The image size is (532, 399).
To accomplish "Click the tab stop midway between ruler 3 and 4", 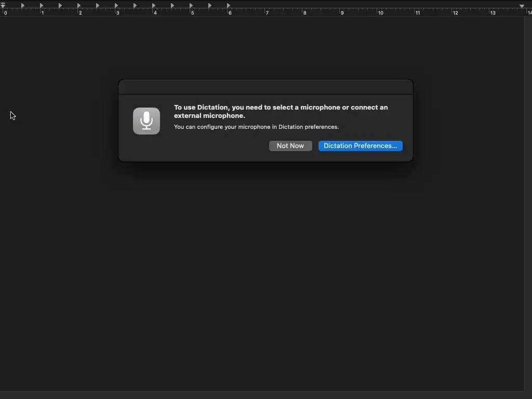I will point(135,5).
